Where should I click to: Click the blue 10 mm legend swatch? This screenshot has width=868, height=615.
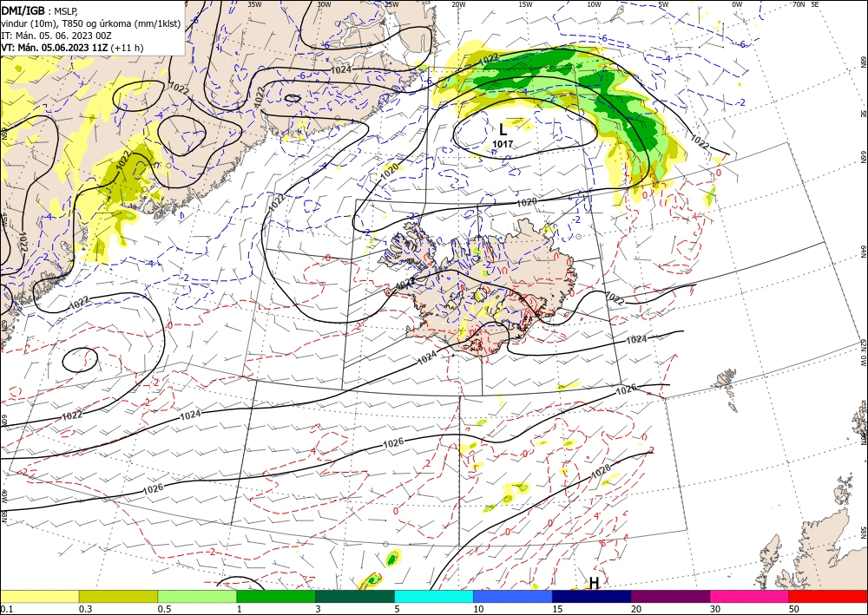(x=513, y=596)
